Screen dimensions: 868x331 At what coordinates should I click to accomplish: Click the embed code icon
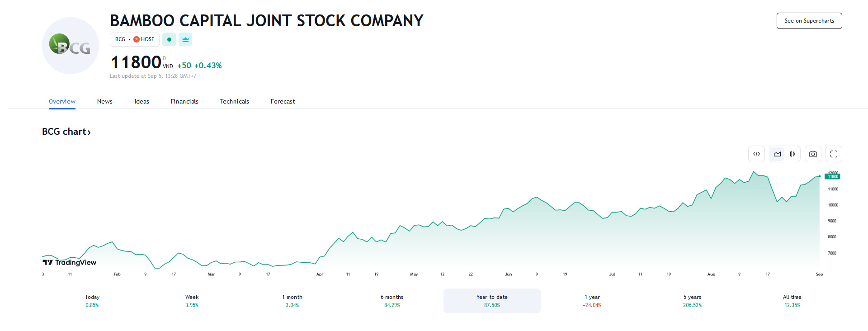tap(756, 154)
